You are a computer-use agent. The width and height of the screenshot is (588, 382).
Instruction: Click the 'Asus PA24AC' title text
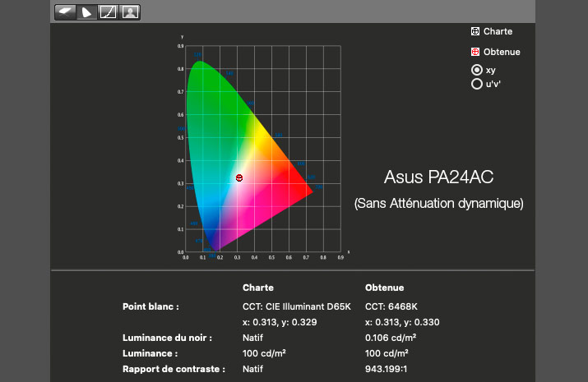(x=439, y=177)
